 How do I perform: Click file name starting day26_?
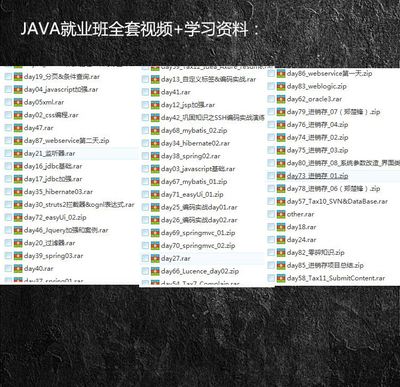tap(199, 220)
